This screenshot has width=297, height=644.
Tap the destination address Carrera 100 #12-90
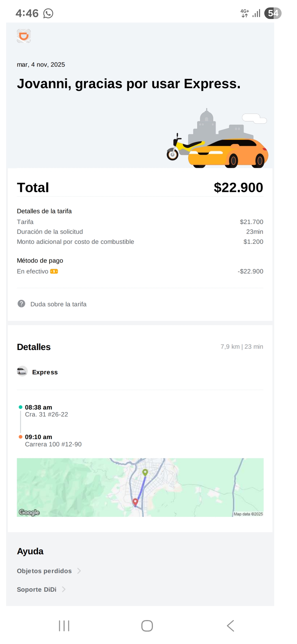pos(53,444)
